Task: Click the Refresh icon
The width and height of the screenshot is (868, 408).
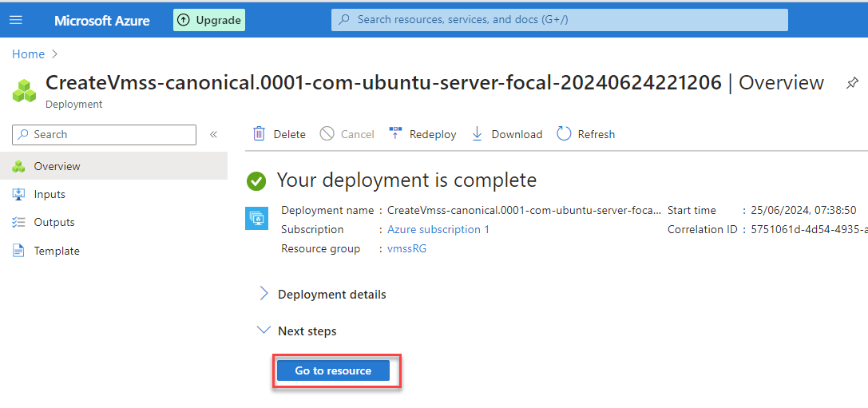Action: 565,134
